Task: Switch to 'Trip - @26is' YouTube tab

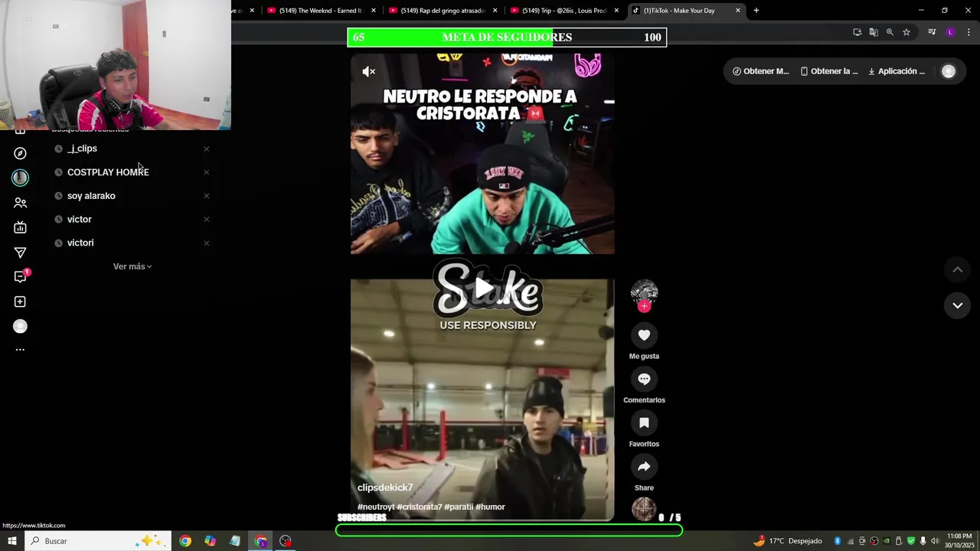Action: (565, 11)
